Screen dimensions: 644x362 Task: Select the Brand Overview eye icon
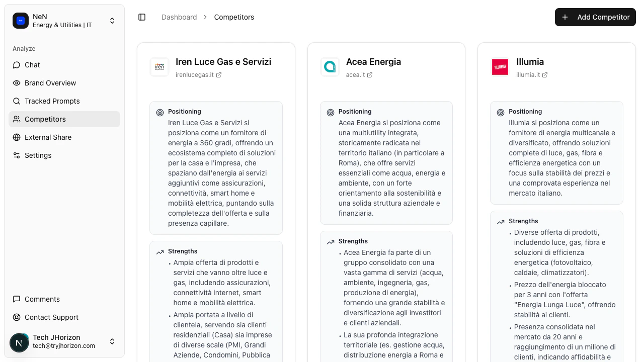tap(17, 83)
